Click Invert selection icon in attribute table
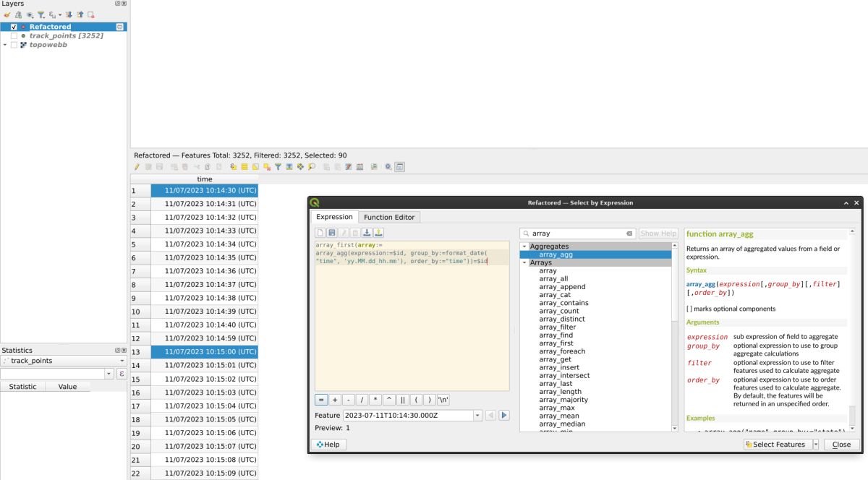Viewport: 868px width, 480px height. [x=255, y=166]
